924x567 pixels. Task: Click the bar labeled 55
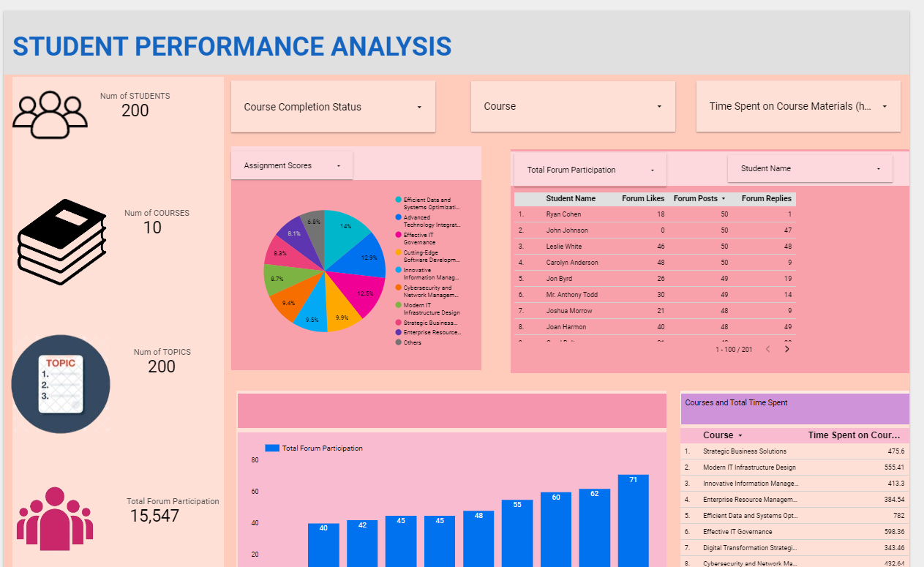(517, 533)
